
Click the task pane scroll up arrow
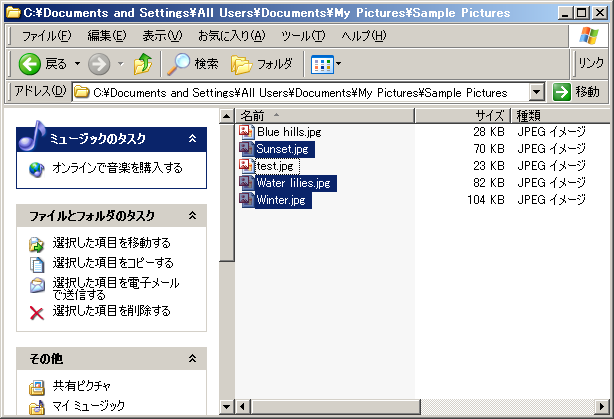point(226,116)
